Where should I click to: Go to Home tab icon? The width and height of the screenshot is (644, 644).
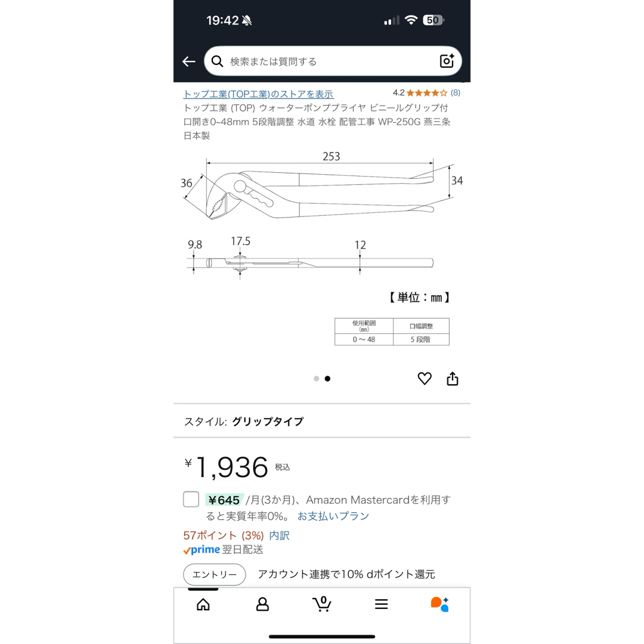point(203,604)
